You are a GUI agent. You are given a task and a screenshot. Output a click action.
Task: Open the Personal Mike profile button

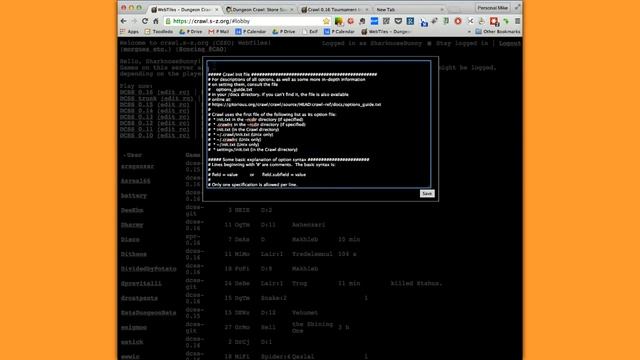[x=493, y=8]
